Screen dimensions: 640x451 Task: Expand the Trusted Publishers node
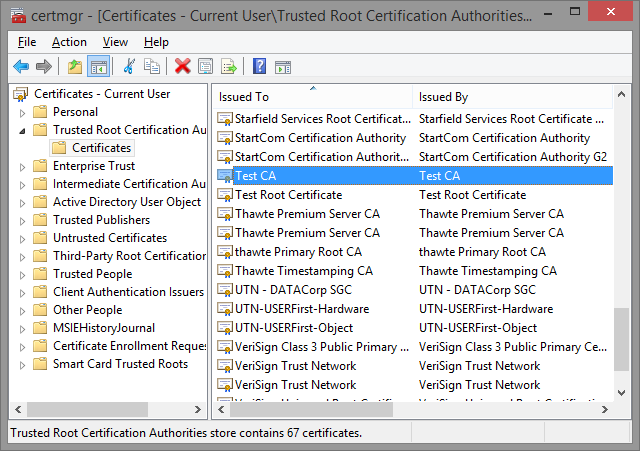(x=22, y=221)
